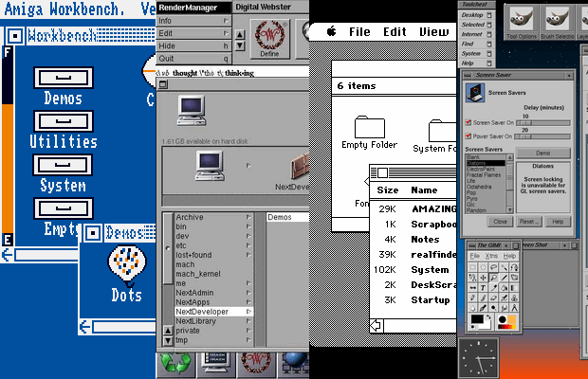Open the Info submenu in RenderManager menu

click(193, 21)
